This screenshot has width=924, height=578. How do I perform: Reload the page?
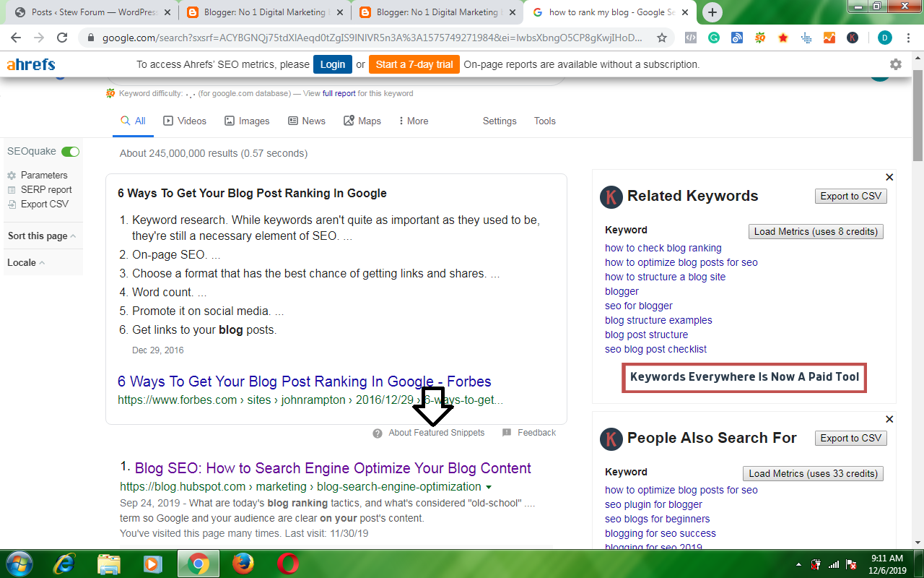pos(62,38)
